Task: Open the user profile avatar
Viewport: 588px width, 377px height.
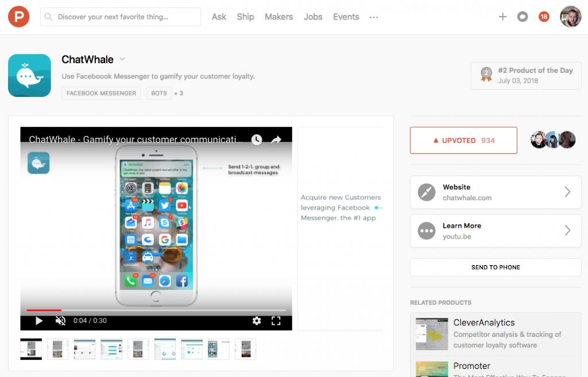Action: click(570, 17)
